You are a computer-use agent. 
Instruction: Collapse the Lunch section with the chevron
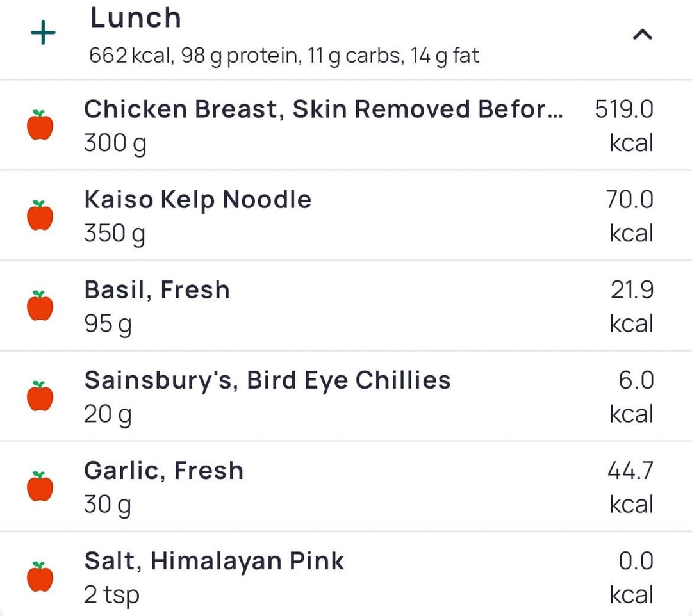pos(642,35)
